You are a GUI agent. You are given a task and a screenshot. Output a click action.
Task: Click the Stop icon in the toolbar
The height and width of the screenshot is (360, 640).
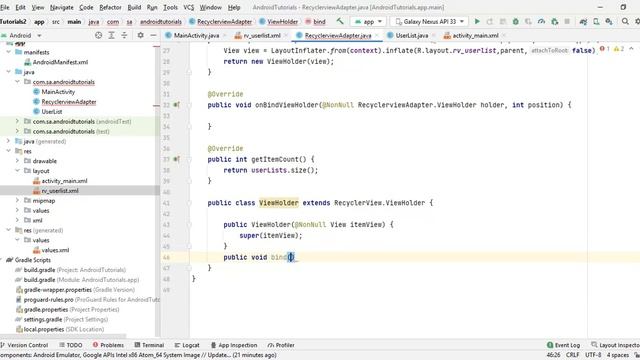pos(567,21)
